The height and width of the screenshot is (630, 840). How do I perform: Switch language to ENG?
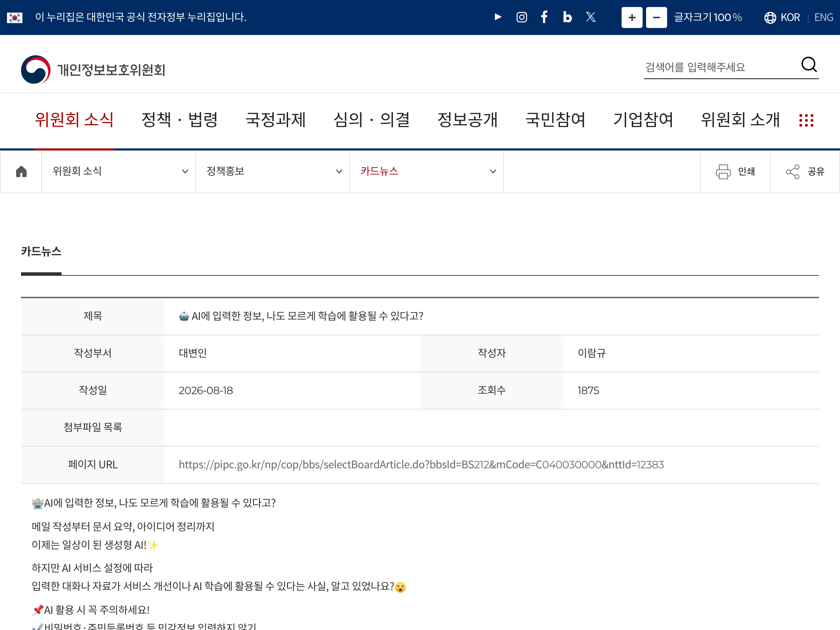coord(824,17)
